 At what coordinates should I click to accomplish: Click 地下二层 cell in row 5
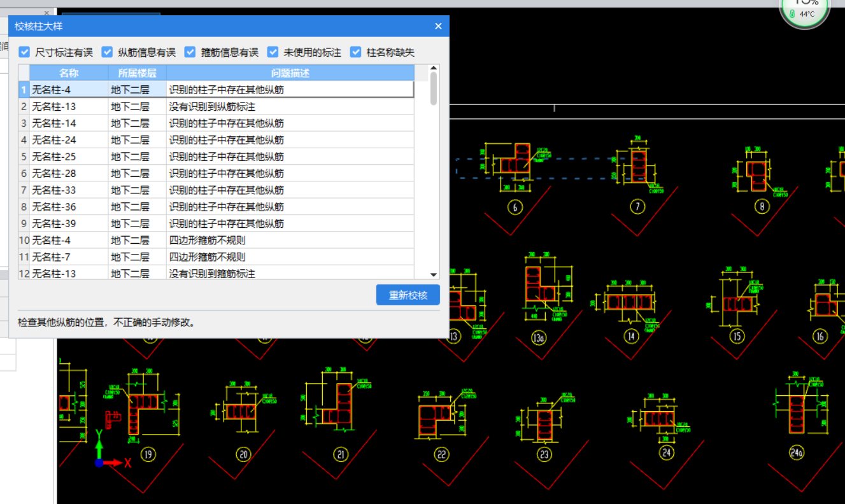pyautogui.click(x=138, y=157)
